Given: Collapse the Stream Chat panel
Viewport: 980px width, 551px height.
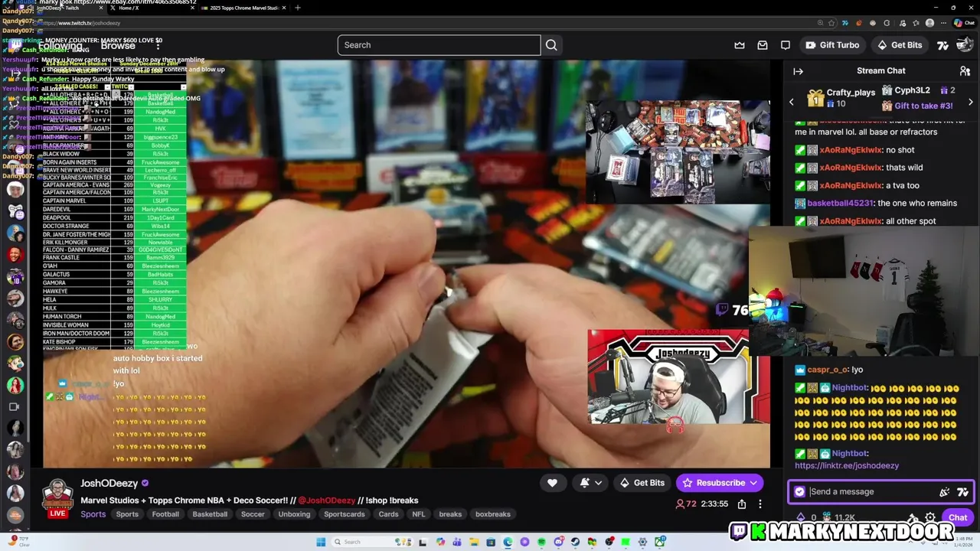Looking at the screenshot, I should coord(798,71).
